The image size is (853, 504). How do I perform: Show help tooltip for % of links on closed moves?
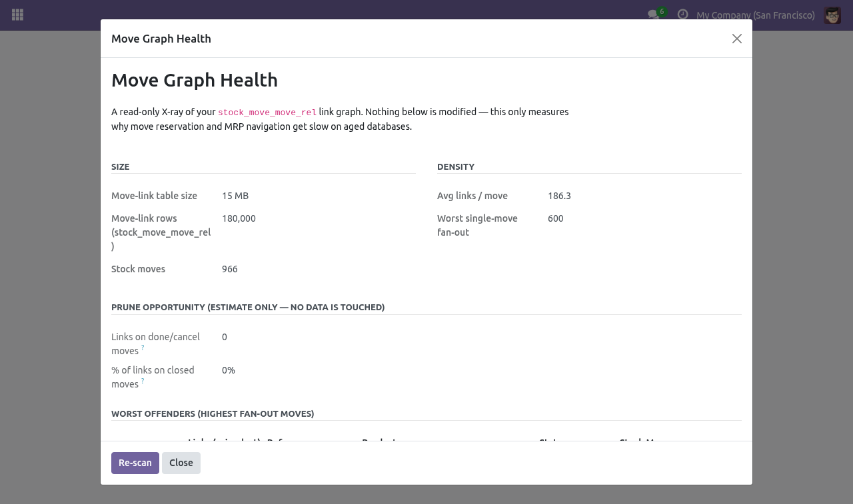(x=143, y=381)
